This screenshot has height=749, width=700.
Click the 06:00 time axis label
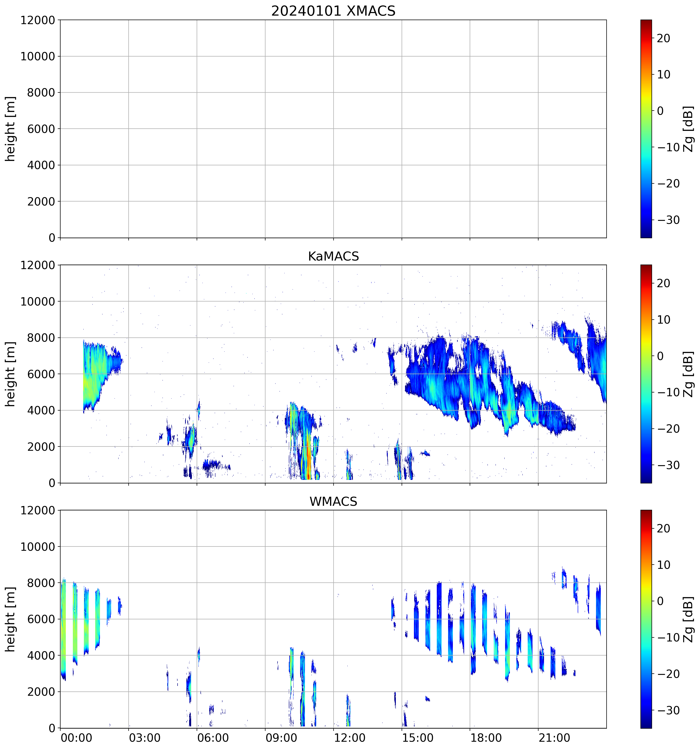pos(213,737)
